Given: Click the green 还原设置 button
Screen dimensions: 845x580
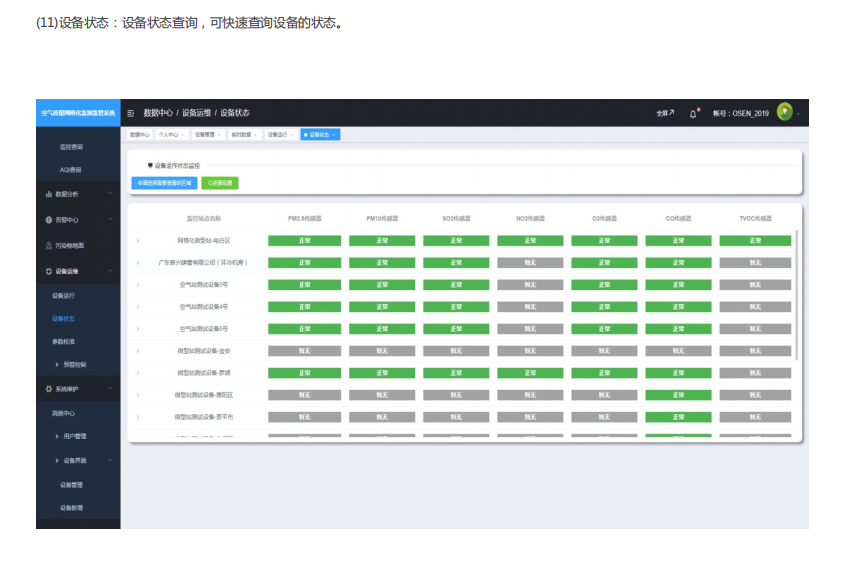Looking at the screenshot, I should (220, 183).
